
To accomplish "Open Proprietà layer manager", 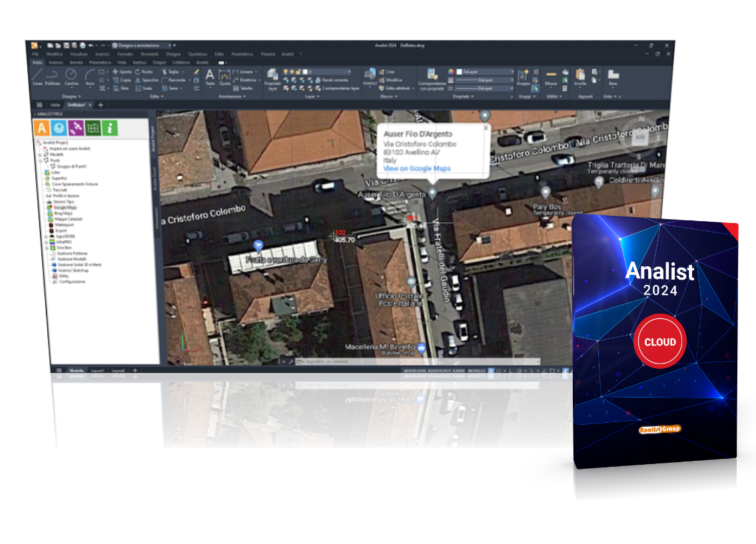I will pyautogui.click(x=272, y=79).
